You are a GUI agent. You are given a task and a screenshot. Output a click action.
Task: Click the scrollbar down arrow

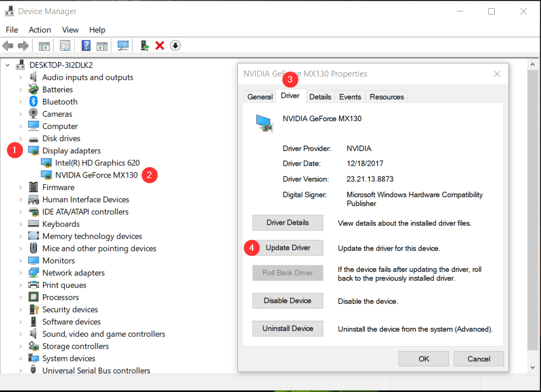pos(532,368)
